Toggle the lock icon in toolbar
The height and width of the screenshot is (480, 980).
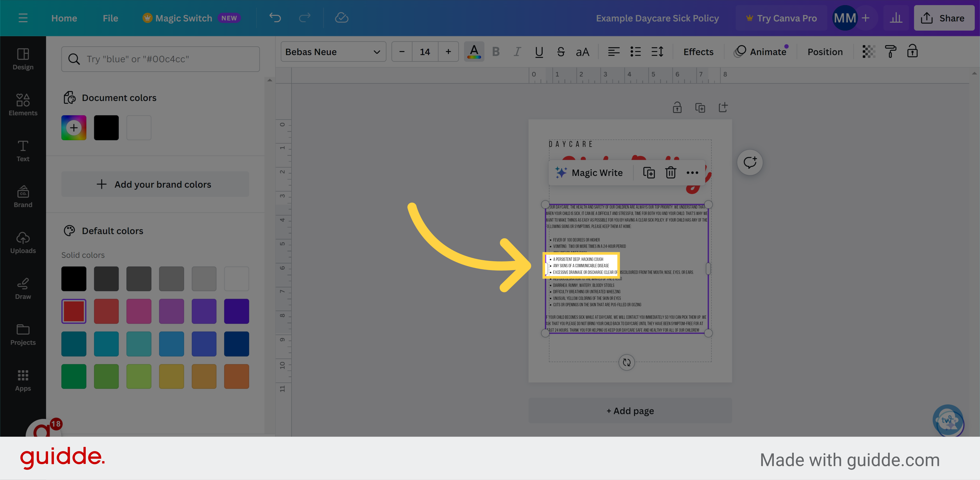point(912,52)
